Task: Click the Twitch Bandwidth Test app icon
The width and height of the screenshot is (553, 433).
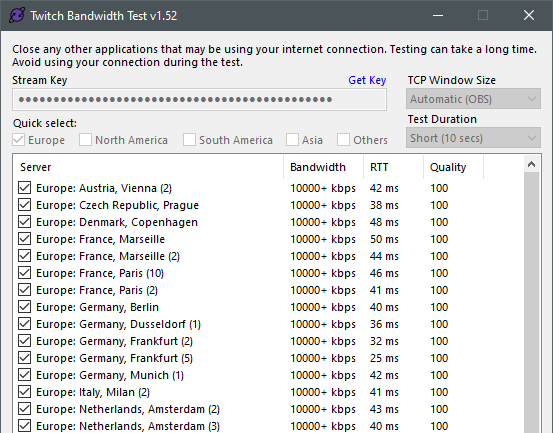Action: 17,16
